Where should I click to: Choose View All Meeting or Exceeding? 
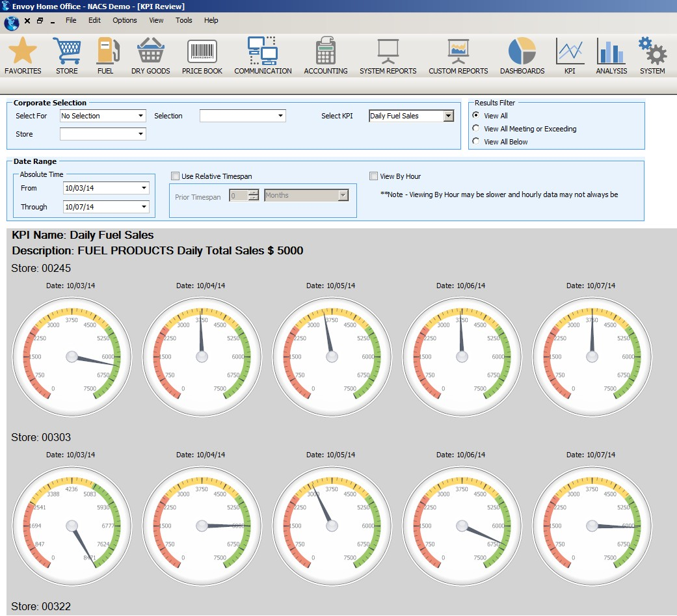[475, 129]
